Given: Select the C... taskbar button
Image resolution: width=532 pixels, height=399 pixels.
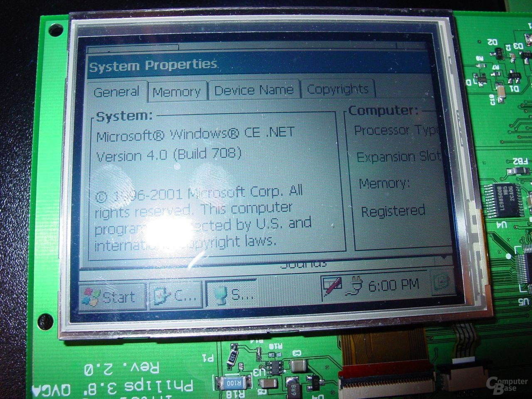Looking at the screenshot, I should [175, 296].
